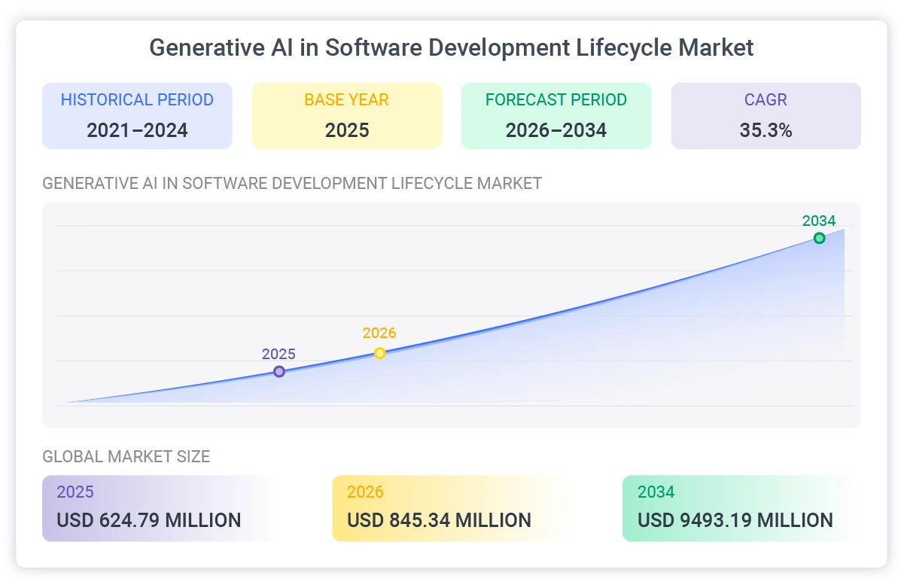This screenshot has height=588, width=904.
Task: Click the '2025' label above the purple marker
Action: (279, 354)
